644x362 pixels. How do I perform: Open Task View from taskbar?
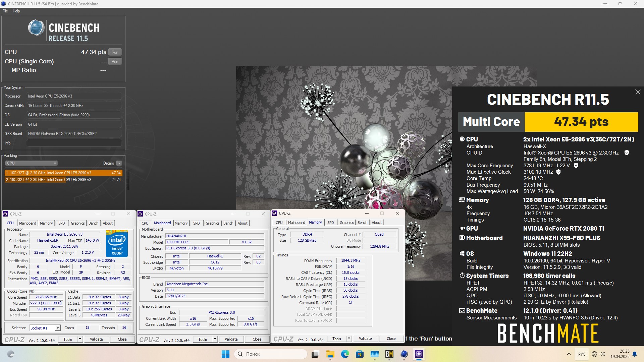coord(315,354)
